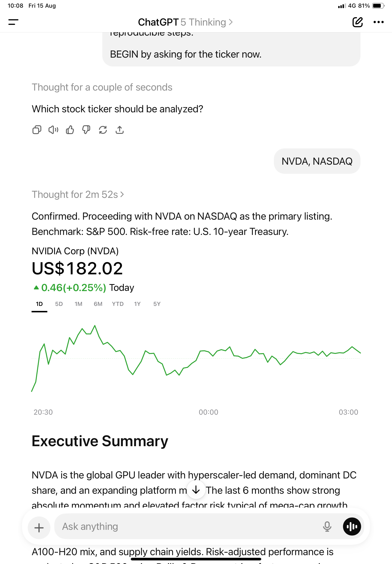Focus the 'Ask anything' message field
Screen dimensions: 392x564
coord(187,526)
